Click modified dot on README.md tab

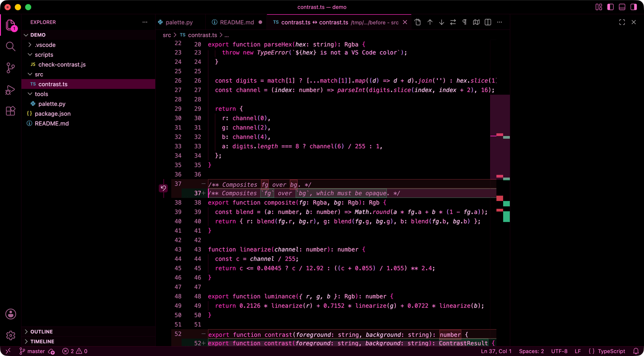(x=260, y=22)
